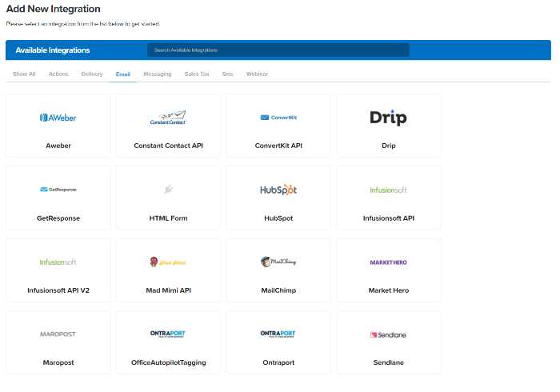Choose the Sendlane label
The image size is (560, 392).
coord(388,362)
